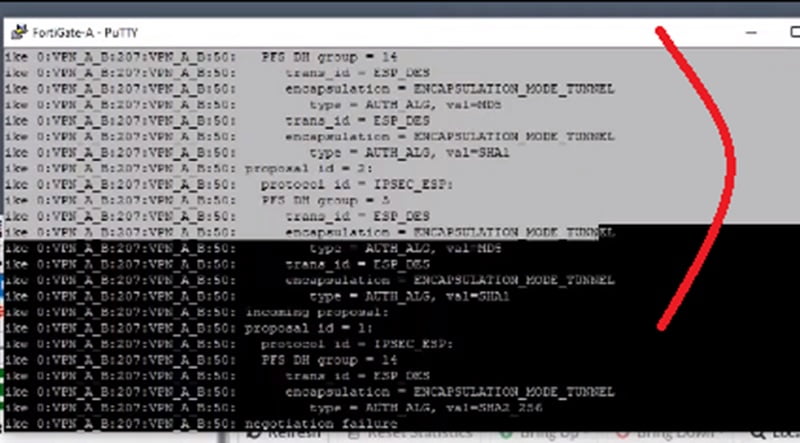Screen dimensions: 800x443
Task: Minimize the FortiGate-A PuTTY window
Action: point(751,33)
